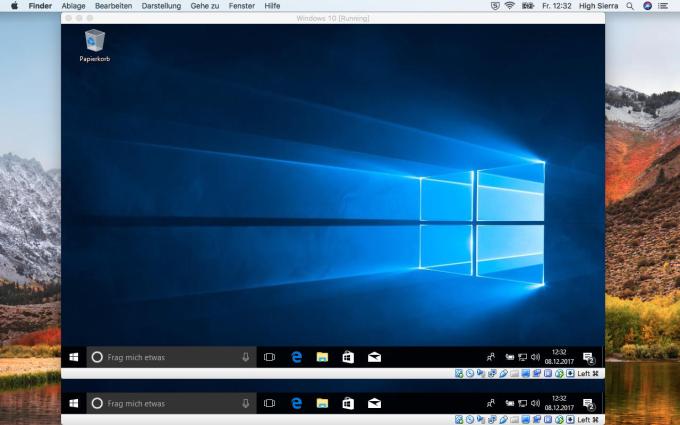
Task: Focus search field in lower duplicate taskbar
Action: coord(171,403)
